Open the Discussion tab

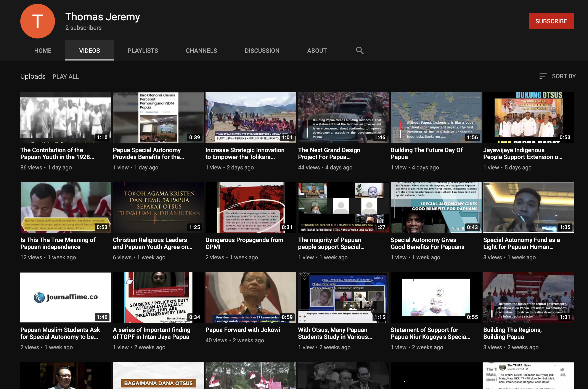(262, 51)
